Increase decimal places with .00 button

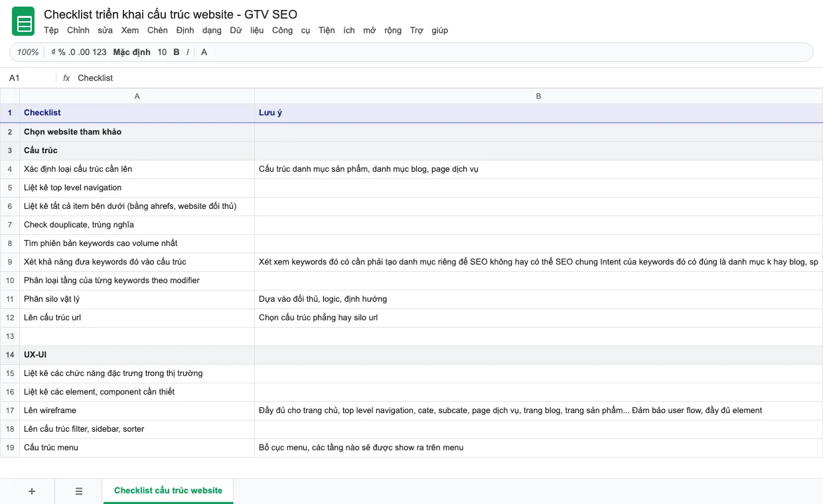pyautogui.click(x=84, y=52)
